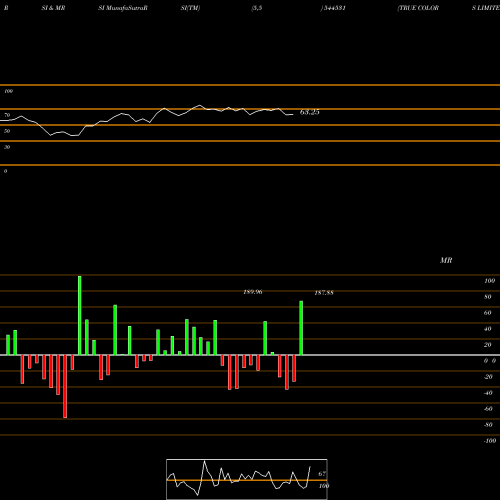Image resolution: width=500 pixels, height=500 pixels.
Task: Open the mini line chart thumbnail
Action: (247, 479)
